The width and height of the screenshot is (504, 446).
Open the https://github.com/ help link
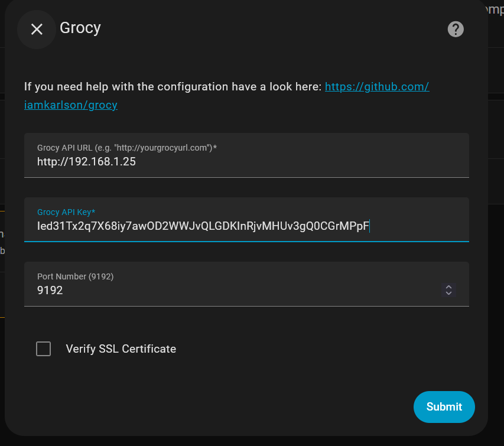(x=377, y=87)
